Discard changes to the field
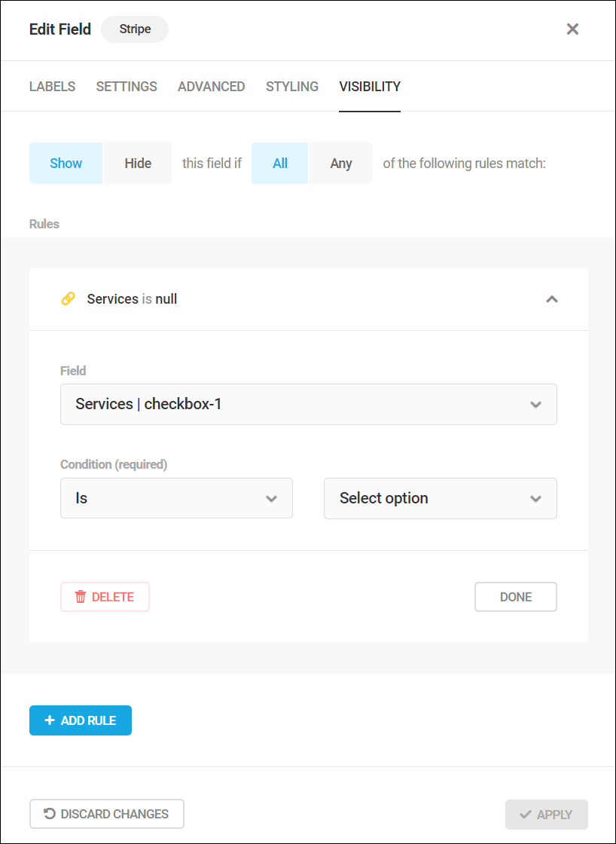This screenshot has height=844, width=616. [x=106, y=814]
